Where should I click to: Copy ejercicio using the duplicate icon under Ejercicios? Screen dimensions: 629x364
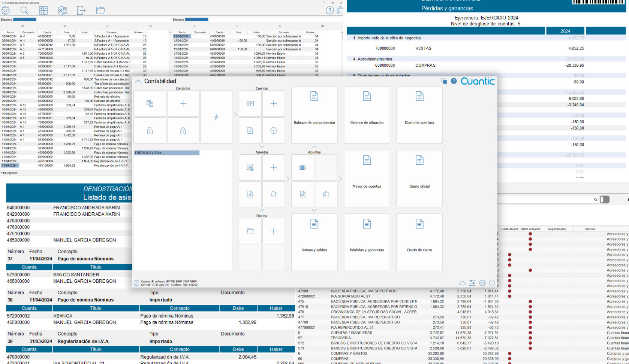point(150,104)
